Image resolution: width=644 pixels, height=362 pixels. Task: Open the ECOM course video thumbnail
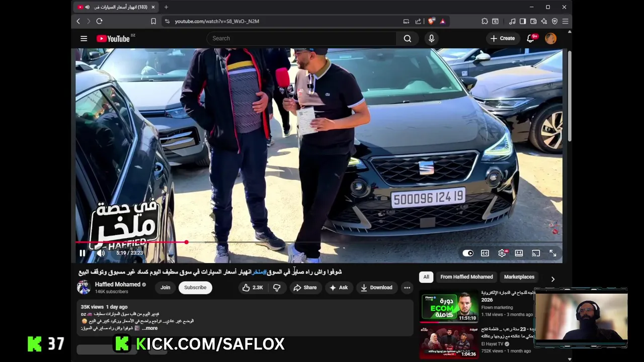pyautogui.click(x=449, y=306)
